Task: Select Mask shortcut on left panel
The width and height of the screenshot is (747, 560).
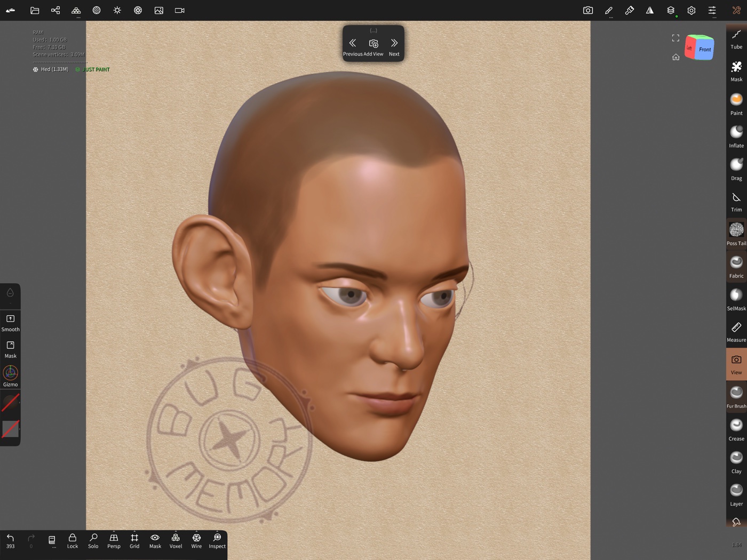Action: click(x=11, y=349)
